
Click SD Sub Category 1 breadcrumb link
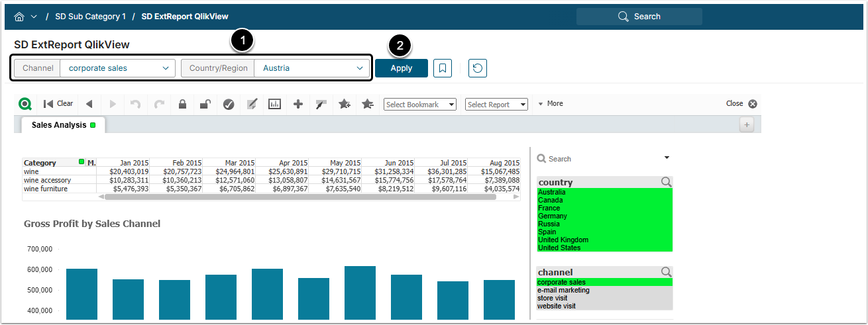pyautogui.click(x=90, y=17)
